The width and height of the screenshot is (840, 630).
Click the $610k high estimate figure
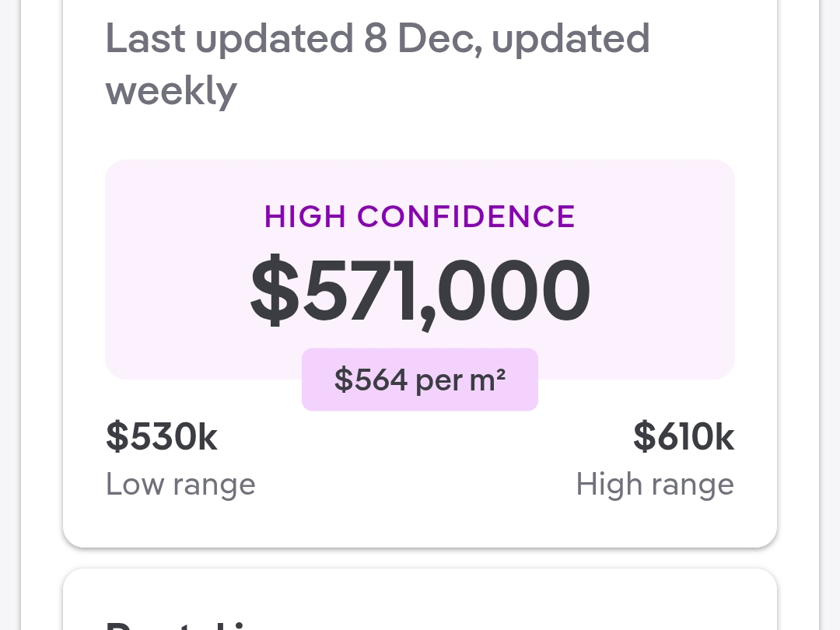pos(684,436)
